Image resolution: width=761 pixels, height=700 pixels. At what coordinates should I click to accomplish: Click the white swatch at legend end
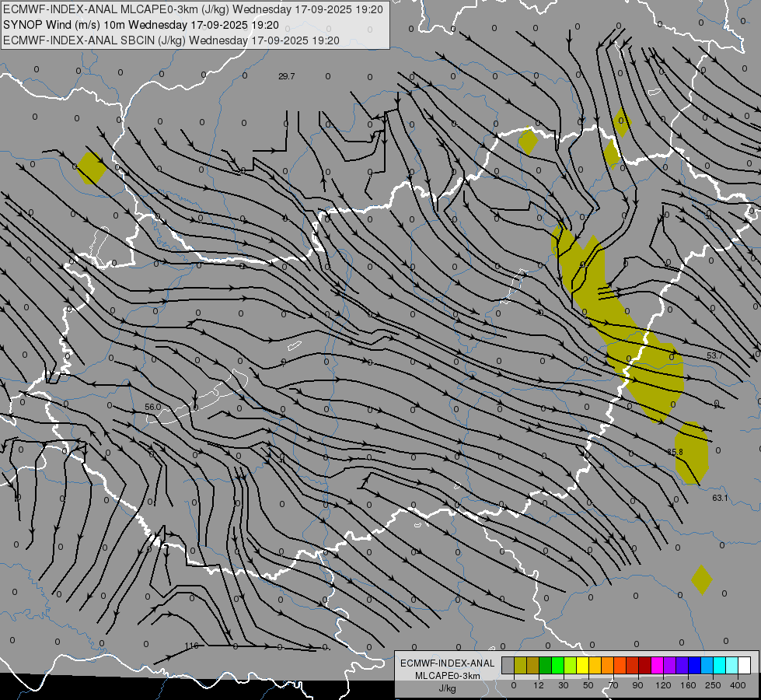tap(745, 665)
